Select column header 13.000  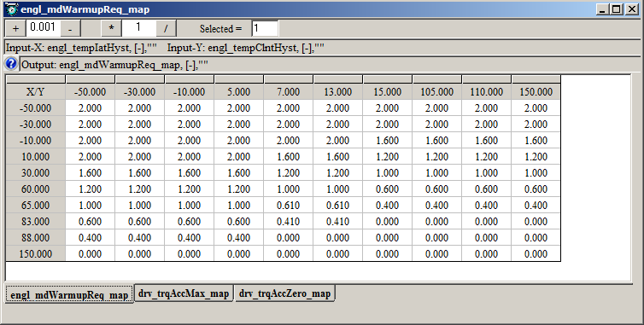pyautogui.click(x=338, y=91)
